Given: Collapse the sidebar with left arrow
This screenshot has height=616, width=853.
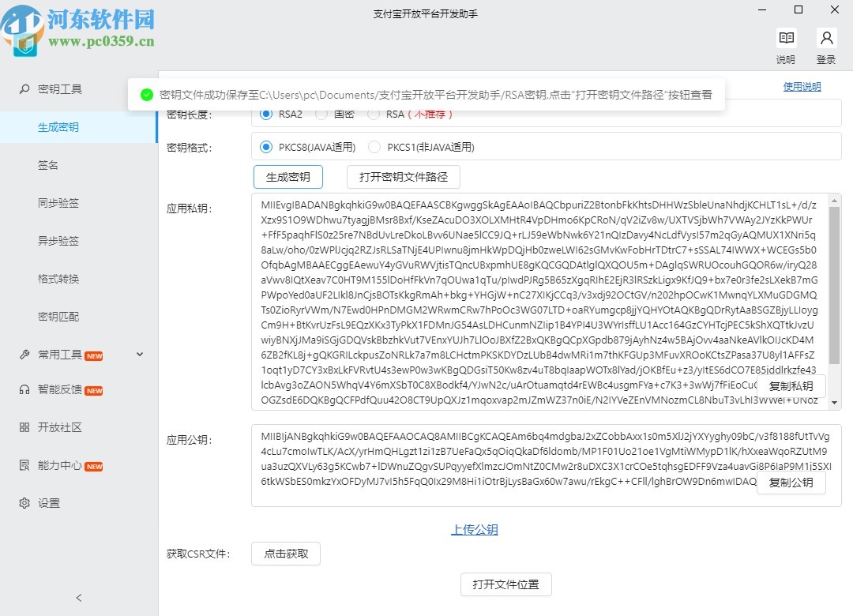Looking at the screenshot, I should [x=79, y=598].
